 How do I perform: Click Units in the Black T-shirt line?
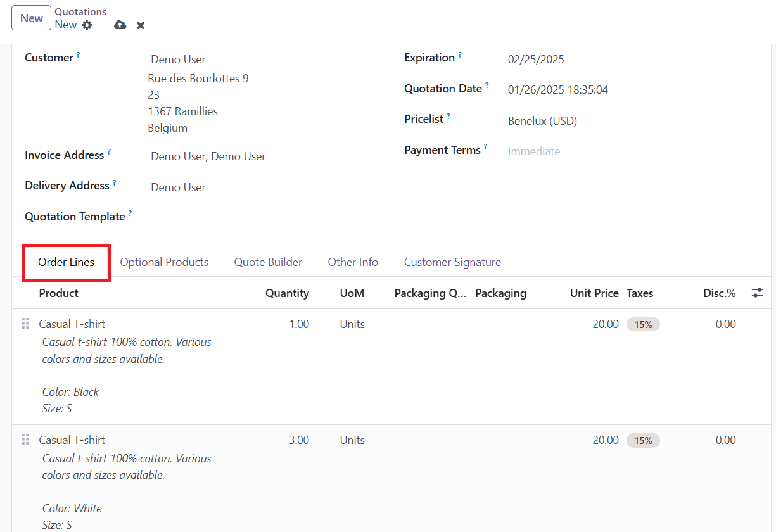[352, 324]
